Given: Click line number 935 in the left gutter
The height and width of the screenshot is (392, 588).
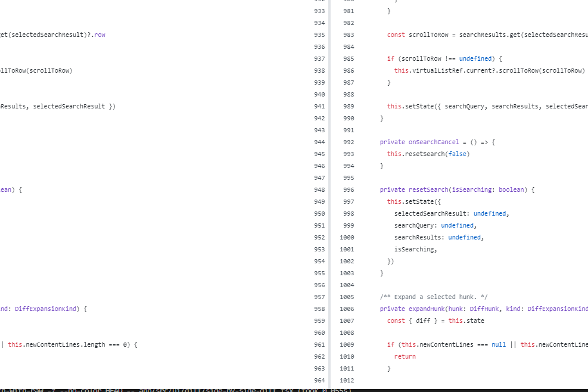Looking at the screenshot, I should [319, 35].
